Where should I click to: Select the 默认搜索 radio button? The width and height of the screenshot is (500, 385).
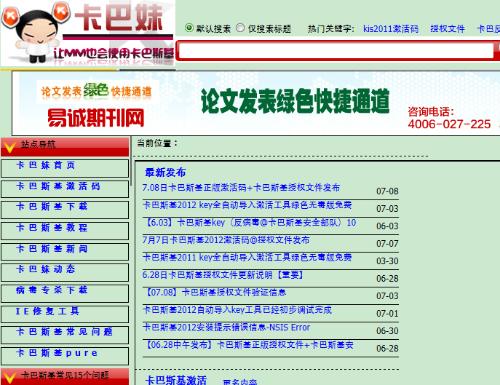click(189, 28)
